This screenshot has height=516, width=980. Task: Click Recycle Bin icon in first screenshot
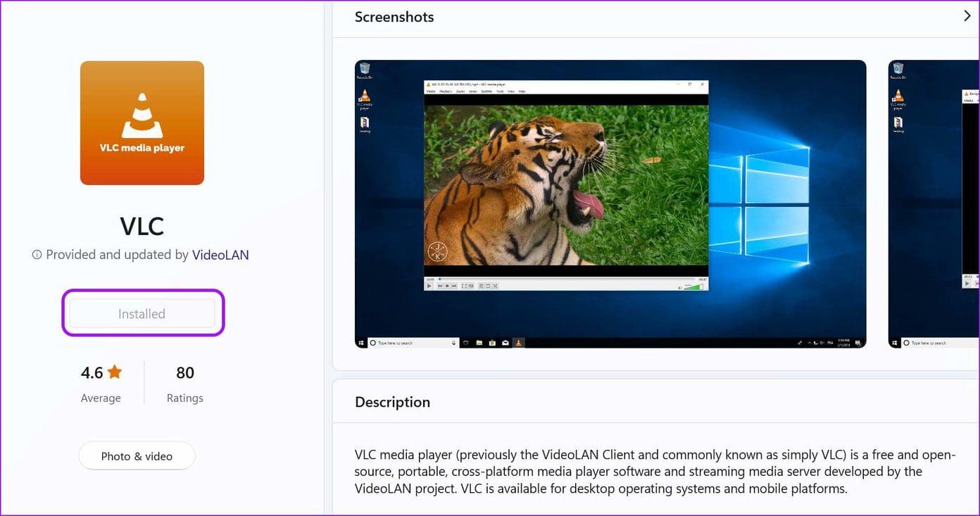(x=364, y=69)
